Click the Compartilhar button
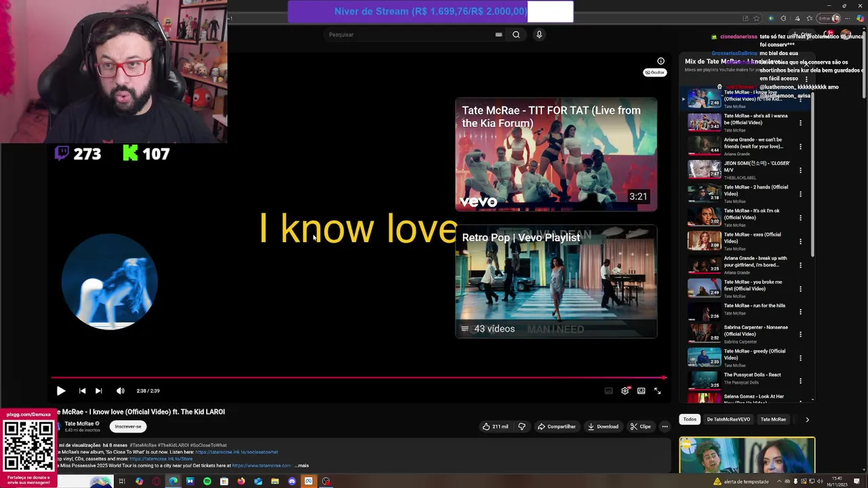The image size is (868, 488). (x=557, y=426)
